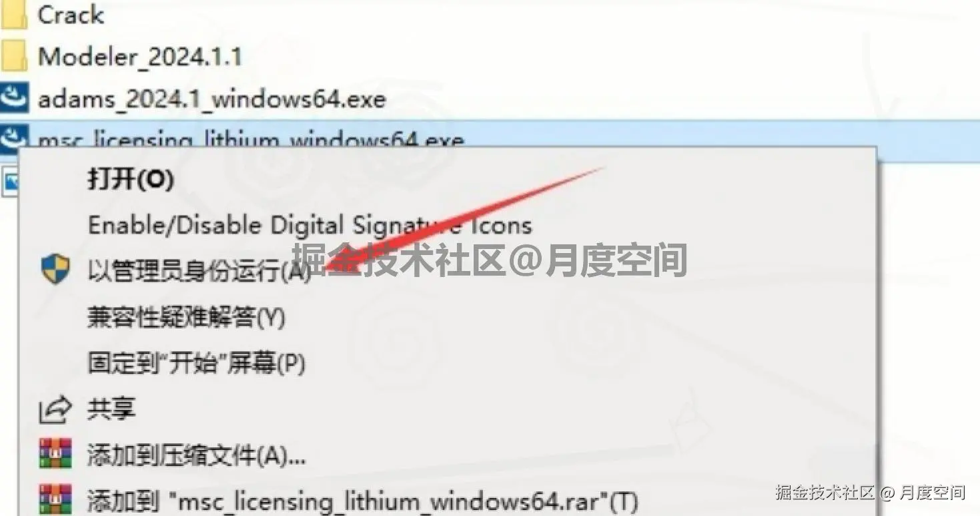Select the partially hidden image file icon
The width and height of the screenshot is (980, 516).
click(x=9, y=182)
